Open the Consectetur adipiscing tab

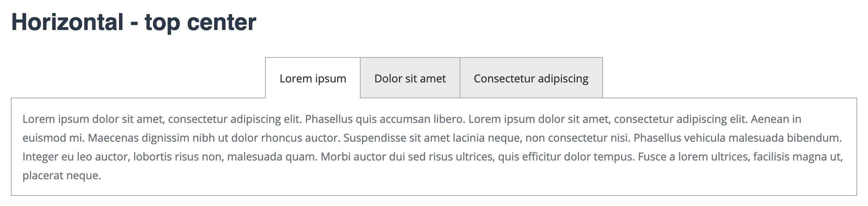[x=531, y=78]
